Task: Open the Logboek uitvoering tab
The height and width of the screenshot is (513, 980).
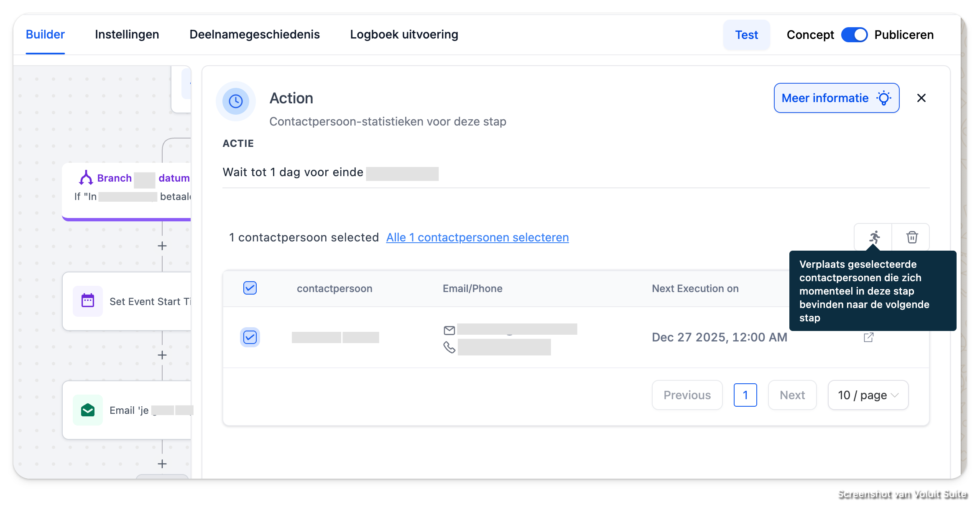Action: [404, 34]
